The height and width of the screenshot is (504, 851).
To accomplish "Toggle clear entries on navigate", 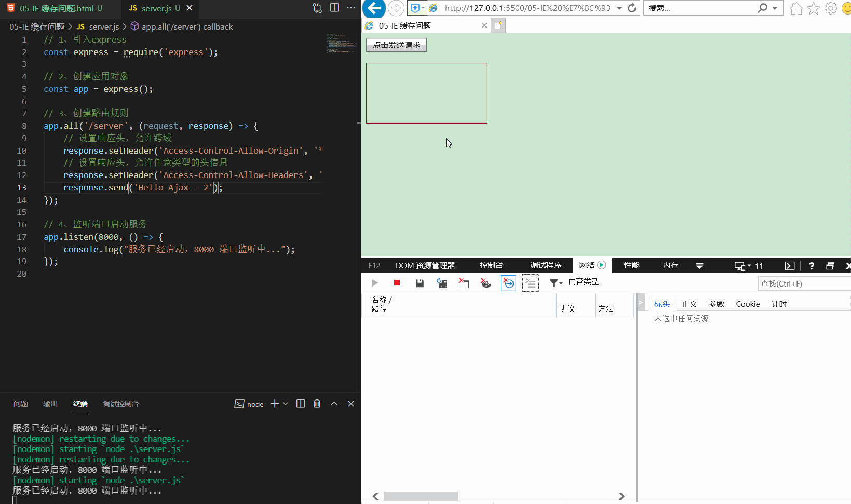I will point(508,283).
